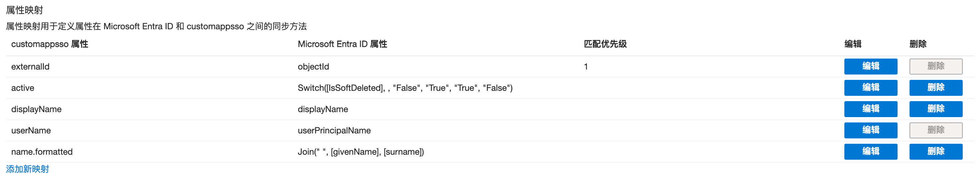
Task: Click the customappsso 属性 column header
Action: (x=50, y=44)
